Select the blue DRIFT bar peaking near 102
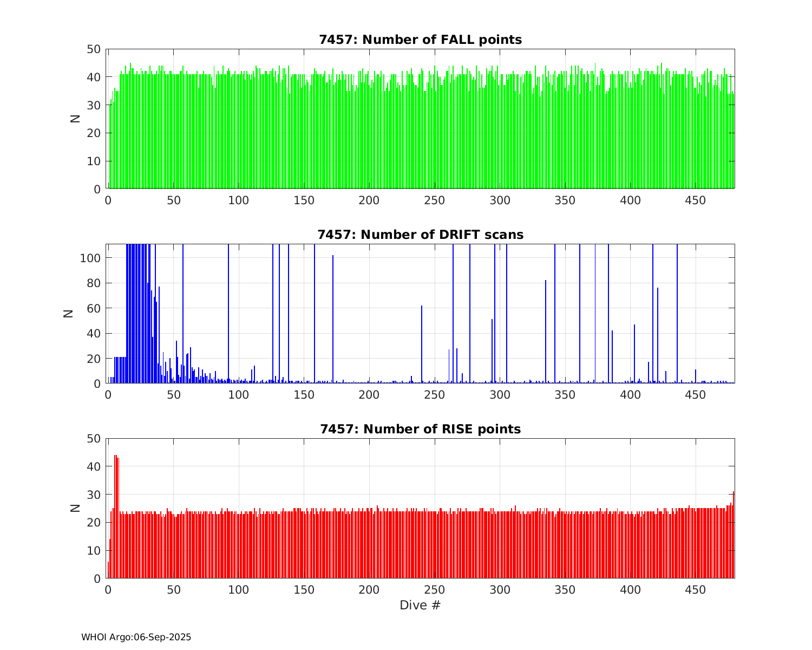Screen dimensions: 812x650 coord(333,320)
